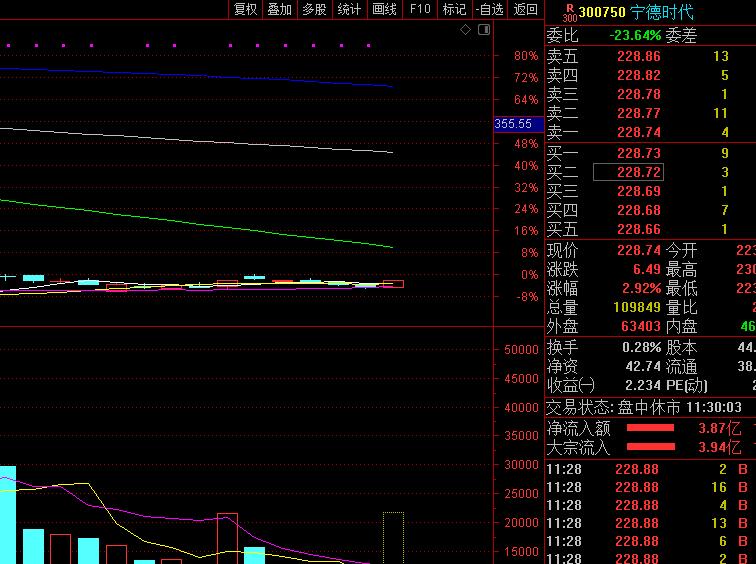The image size is (756, 564).
Task: Select the 355.55 price axis marker
Action: [x=518, y=124]
